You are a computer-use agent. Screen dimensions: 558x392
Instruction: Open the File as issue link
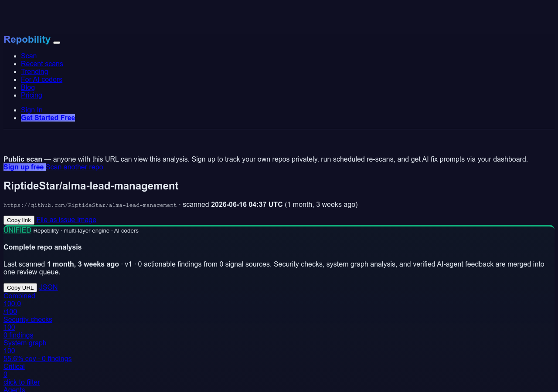(x=56, y=220)
